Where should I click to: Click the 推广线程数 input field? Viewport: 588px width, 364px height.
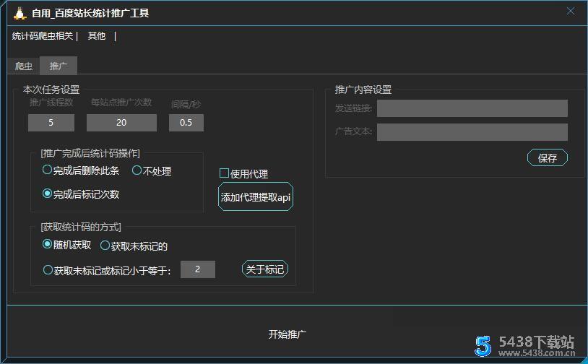click(x=51, y=123)
